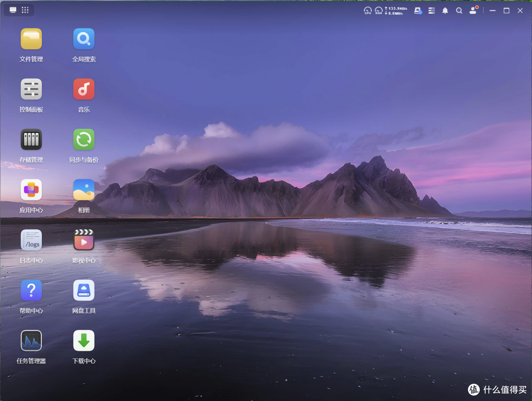532x401 pixels.
Task: Open the user account menu icon
Action: (x=473, y=10)
